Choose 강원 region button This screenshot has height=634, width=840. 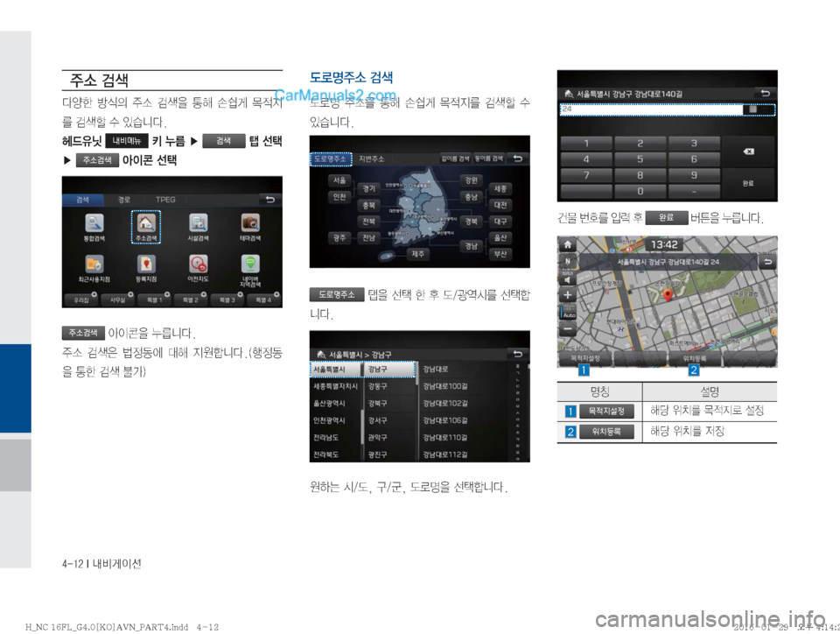pyautogui.click(x=471, y=180)
